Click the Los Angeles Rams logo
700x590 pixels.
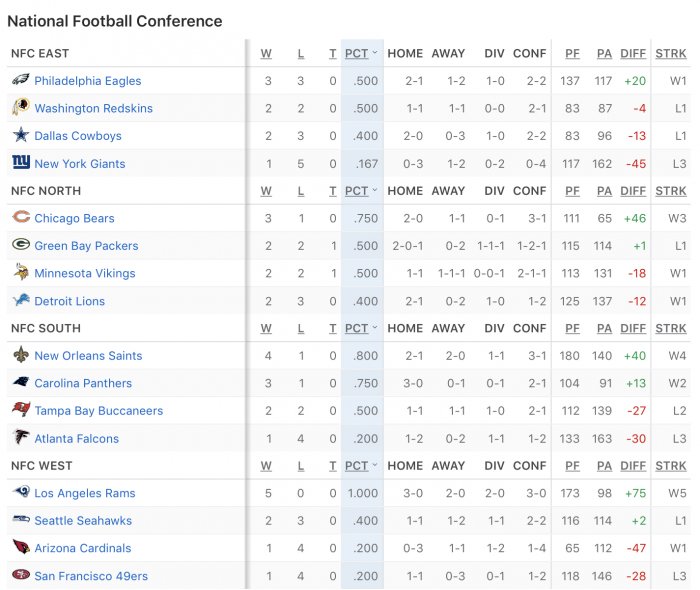(x=21, y=492)
